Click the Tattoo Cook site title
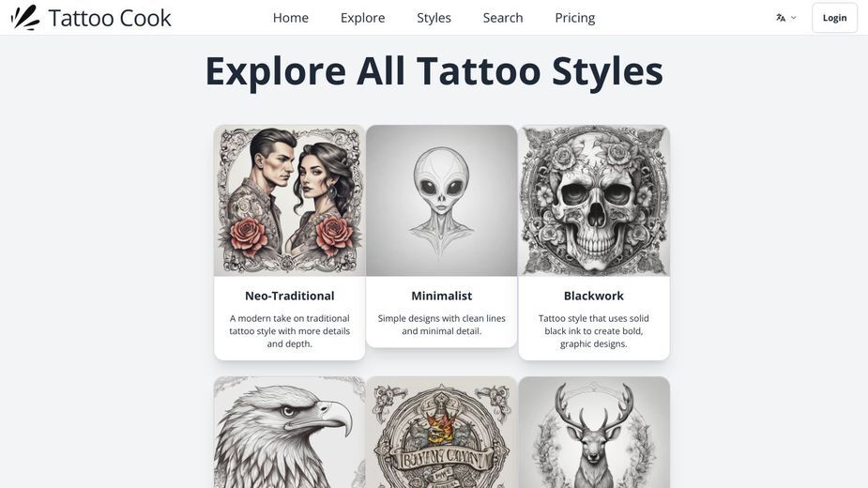Screen dimensions: 868x488 [x=110, y=18]
